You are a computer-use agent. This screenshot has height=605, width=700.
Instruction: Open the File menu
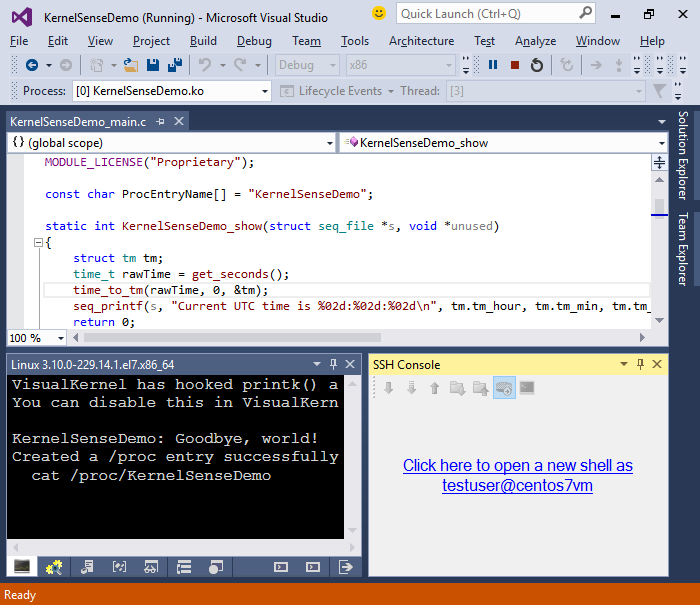pos(19,41)
